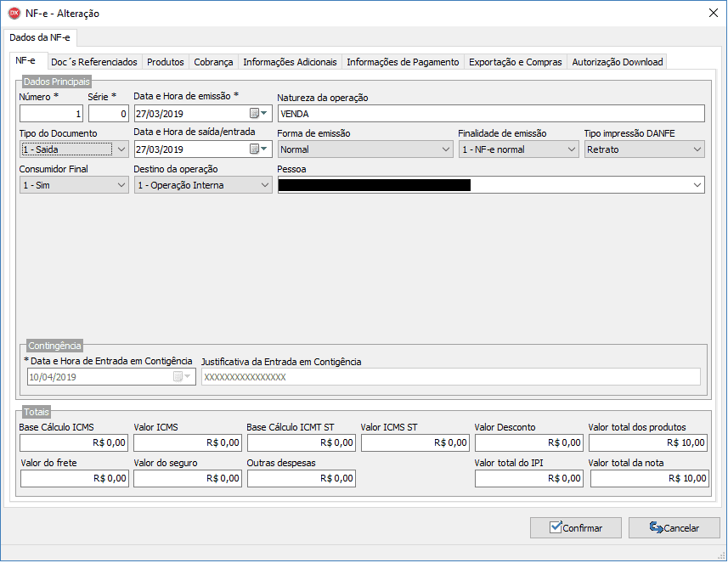Viewport: 728px width, 563px height.
Task: Click the Base Cálculo ICMT ST field
Action: click(x=302, y=442)
